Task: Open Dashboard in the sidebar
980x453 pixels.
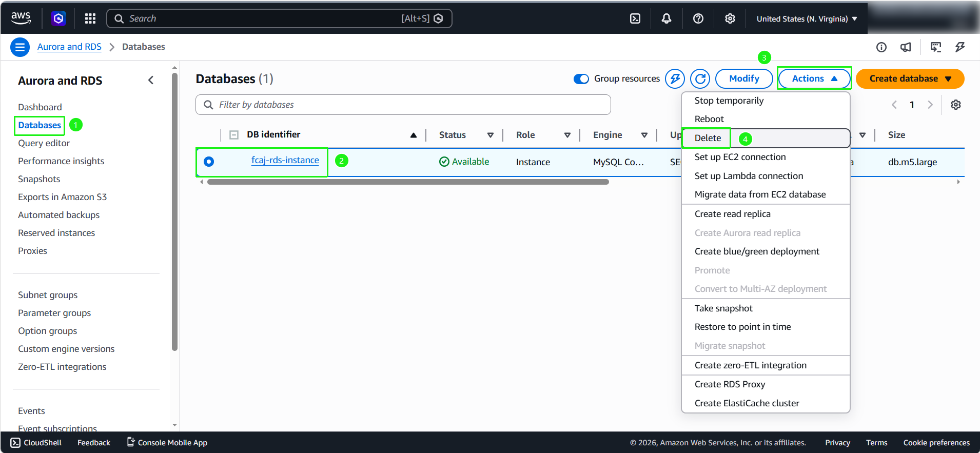Action: tap(40, 107)
